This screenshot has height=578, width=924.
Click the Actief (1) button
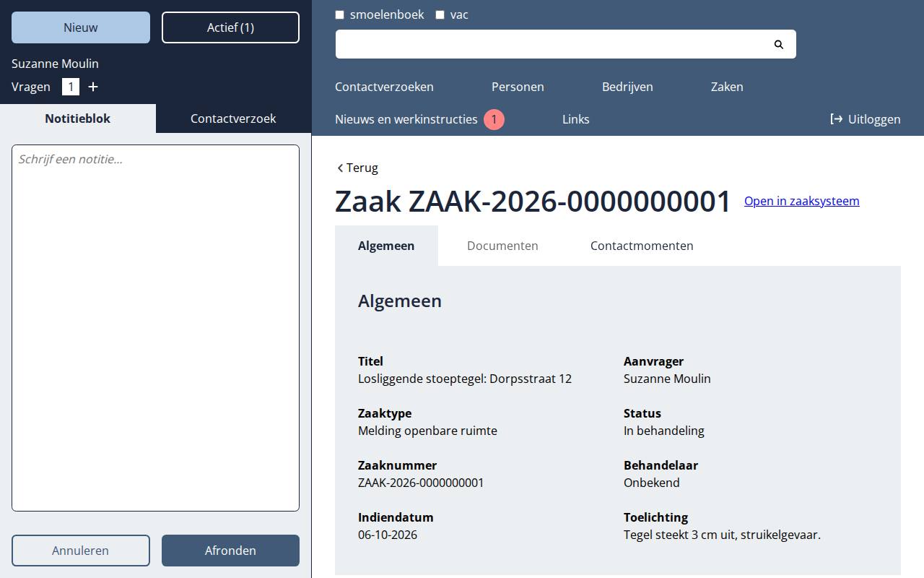click(x=230, y=27)
